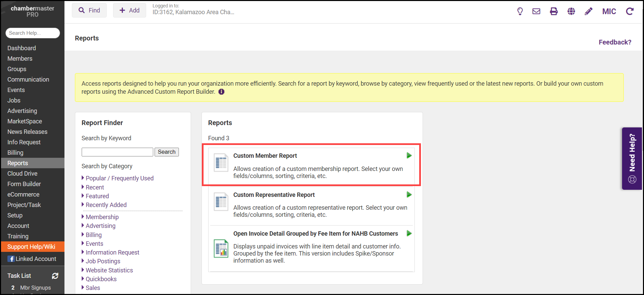Expand the Billing report category
This screenshot has width=644, height=295.
tap(93, 235)
